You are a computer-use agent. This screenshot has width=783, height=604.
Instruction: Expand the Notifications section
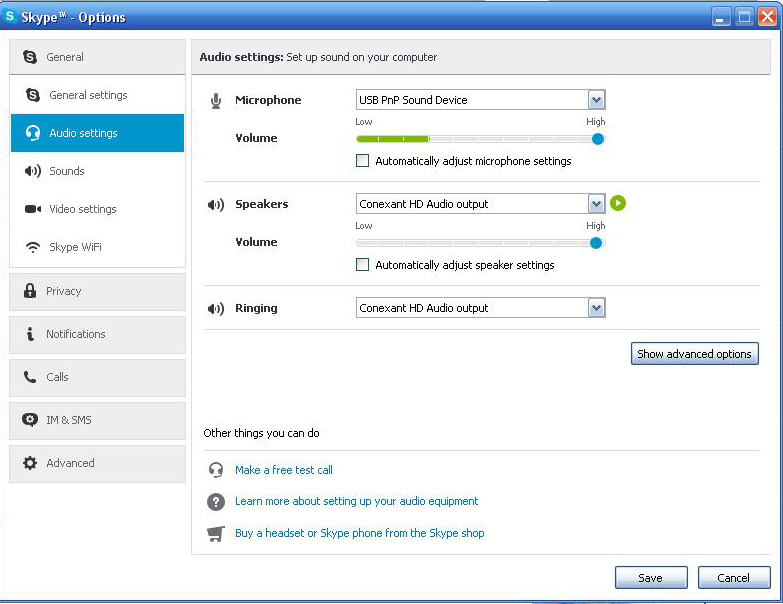tap(97, 334)
